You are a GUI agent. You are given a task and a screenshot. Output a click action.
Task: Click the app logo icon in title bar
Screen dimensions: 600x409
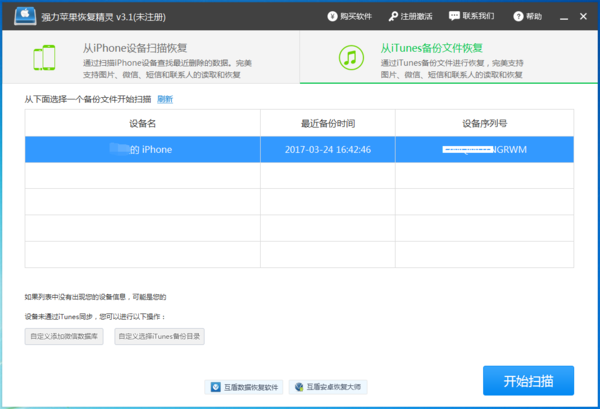pyautogui.click(x=25, y=16)
